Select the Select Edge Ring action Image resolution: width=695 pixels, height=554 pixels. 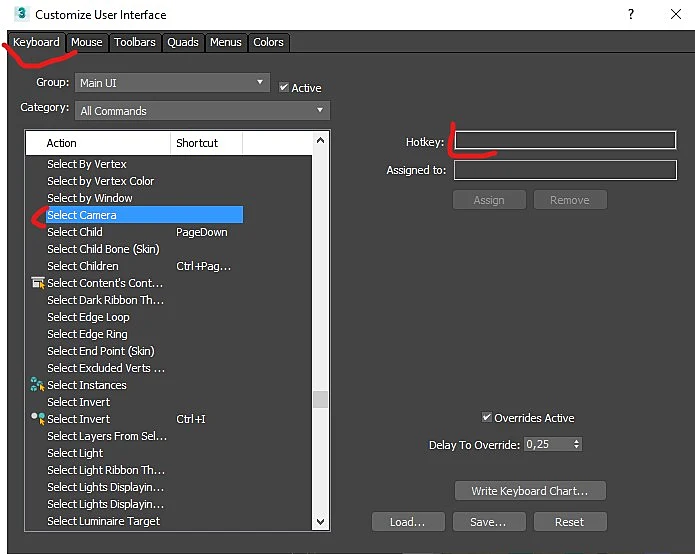pos(87,334)
